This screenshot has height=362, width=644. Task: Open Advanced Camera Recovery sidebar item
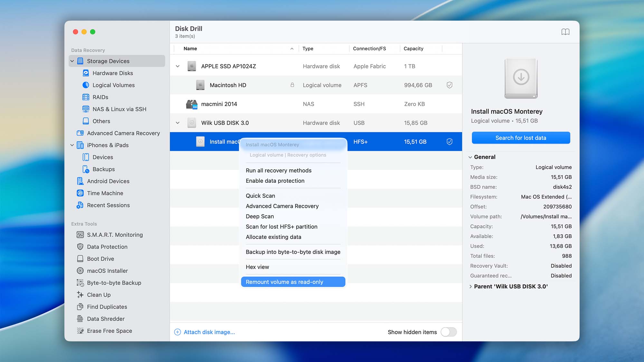point(123,133)
